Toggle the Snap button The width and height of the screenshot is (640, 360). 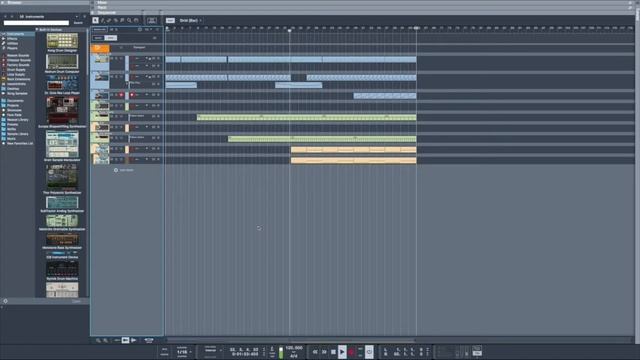click(x=170, y=20)
